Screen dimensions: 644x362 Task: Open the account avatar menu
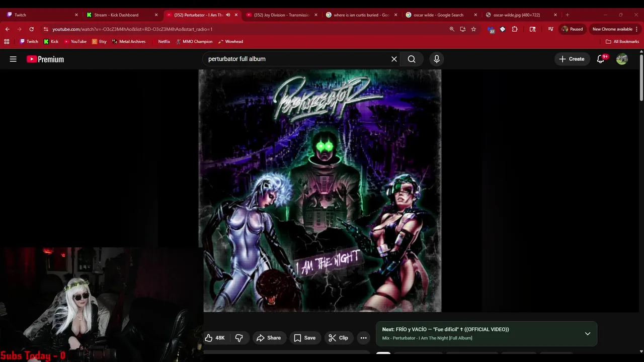click(x=622, y=59)
